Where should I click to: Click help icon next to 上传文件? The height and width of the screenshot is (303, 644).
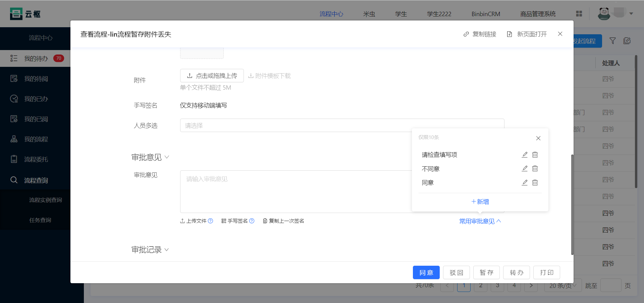point(211,221)
